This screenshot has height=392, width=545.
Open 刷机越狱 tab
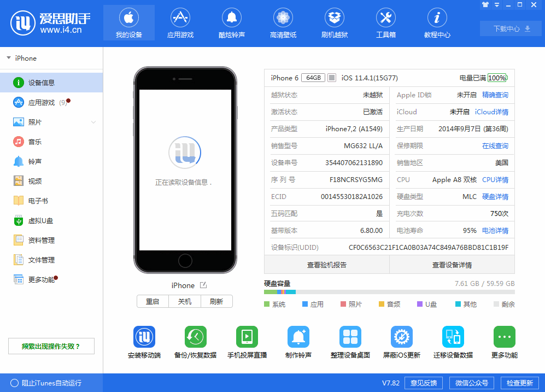click(335, 23)
